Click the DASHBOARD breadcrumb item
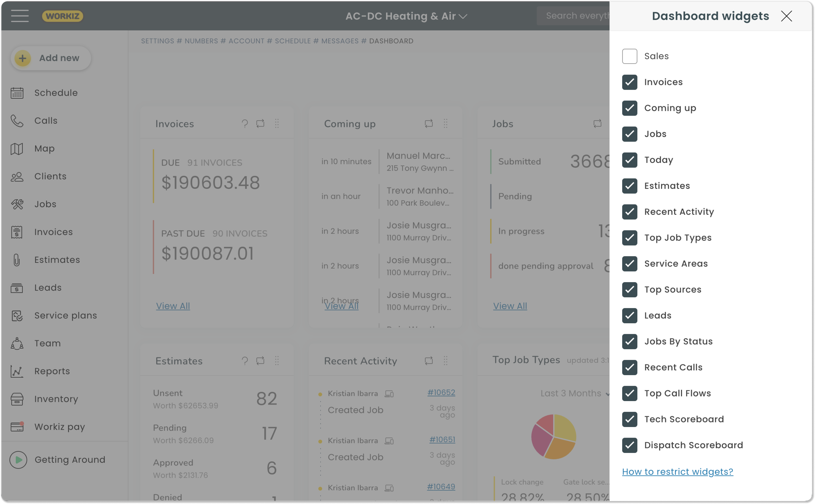 (x=391, y=41)
